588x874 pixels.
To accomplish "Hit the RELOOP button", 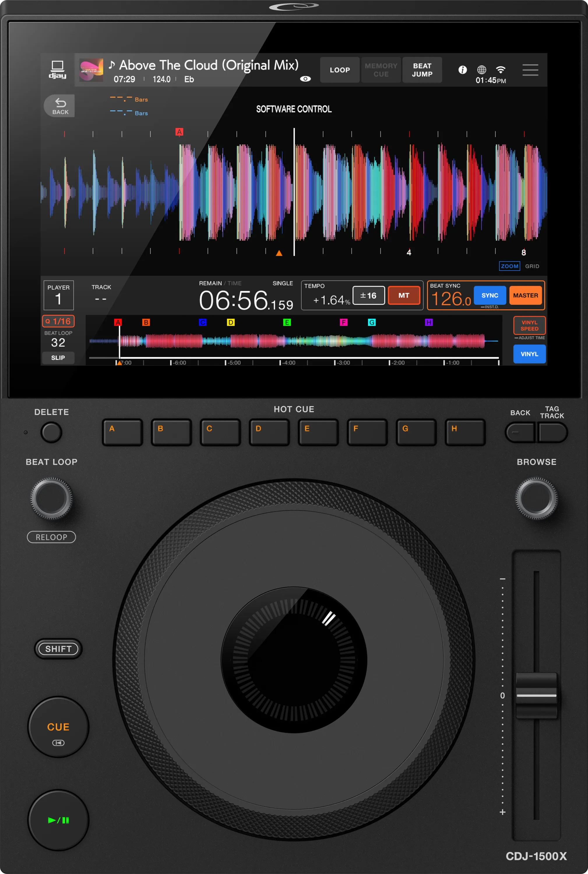I will (x=51, y=537).
